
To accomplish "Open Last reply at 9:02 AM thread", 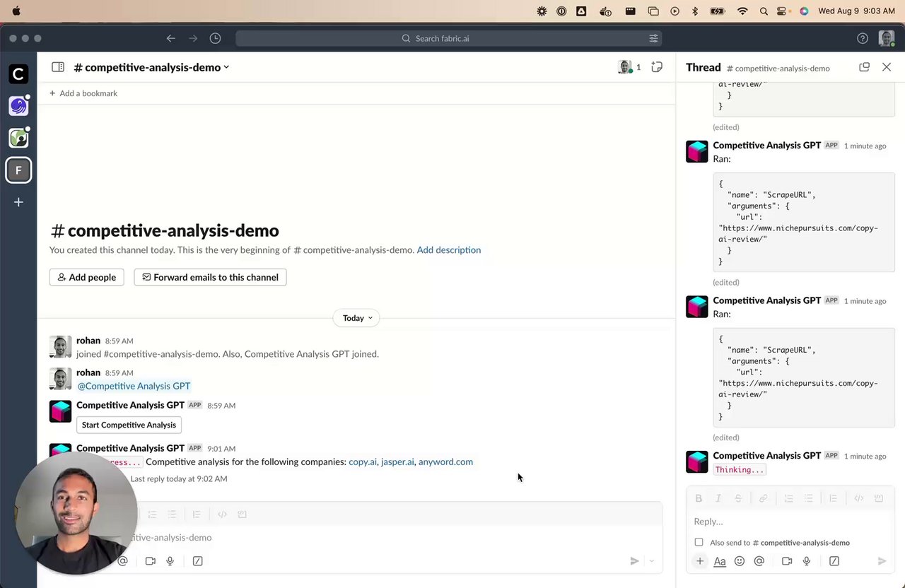I will 179,478.
